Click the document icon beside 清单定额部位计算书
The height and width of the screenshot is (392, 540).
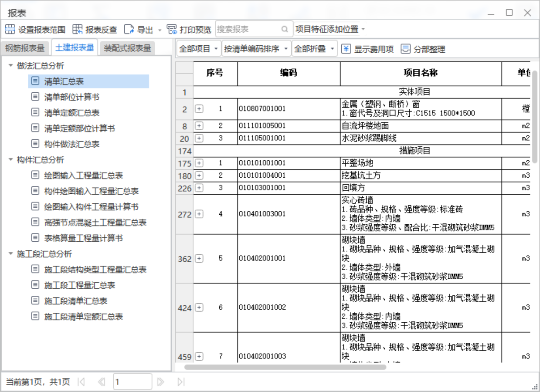(35, 128)
